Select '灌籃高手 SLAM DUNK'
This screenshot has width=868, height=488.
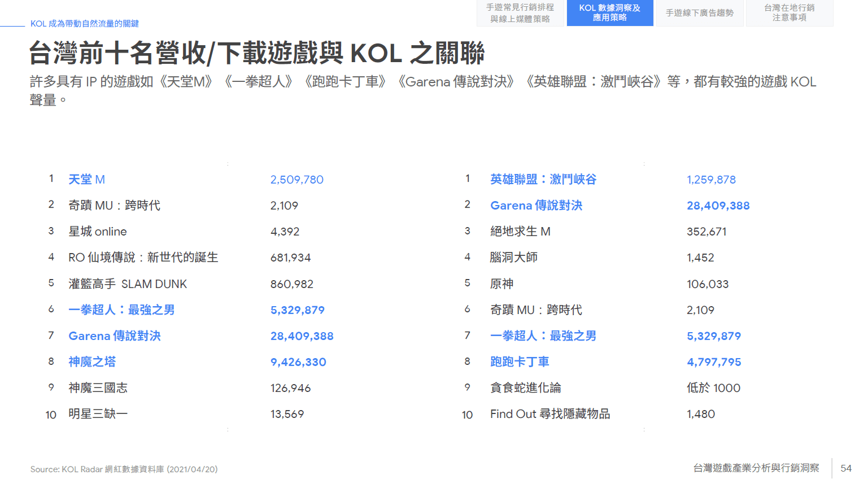pyautogui.click(x=128, y=284)
